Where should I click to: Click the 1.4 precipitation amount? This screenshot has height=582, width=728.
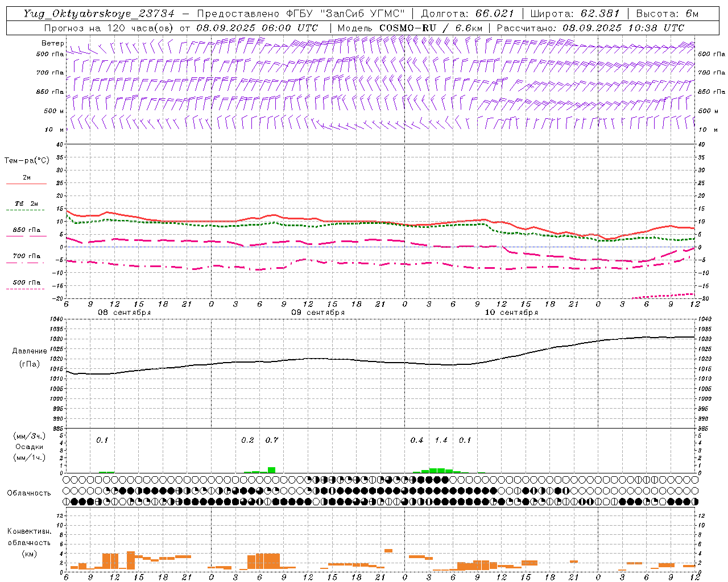click(441, 440)
